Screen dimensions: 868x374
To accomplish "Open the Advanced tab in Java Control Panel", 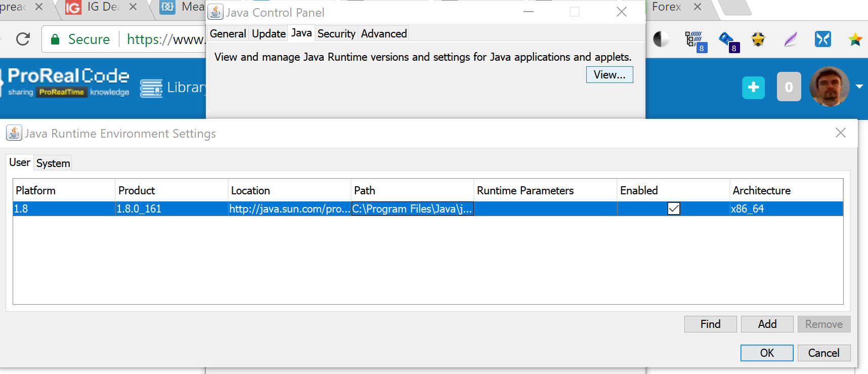I will pyautogui.click(x=384, y=34).
